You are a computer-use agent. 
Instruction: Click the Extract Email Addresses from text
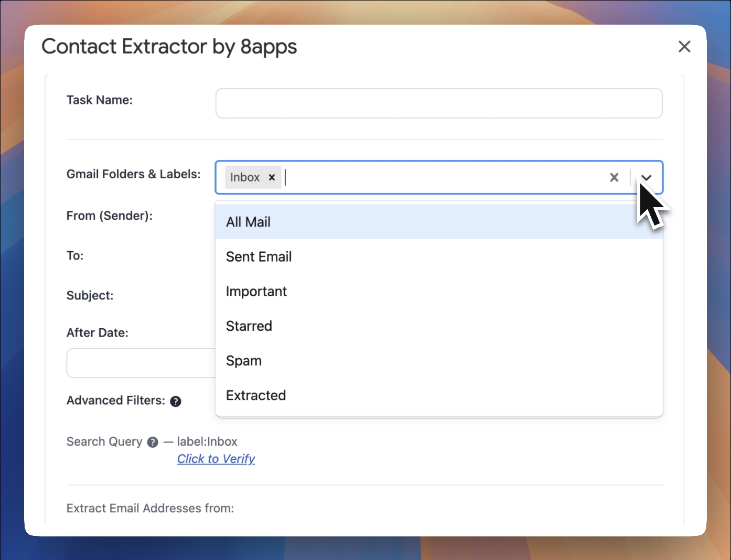click(150, 508)
